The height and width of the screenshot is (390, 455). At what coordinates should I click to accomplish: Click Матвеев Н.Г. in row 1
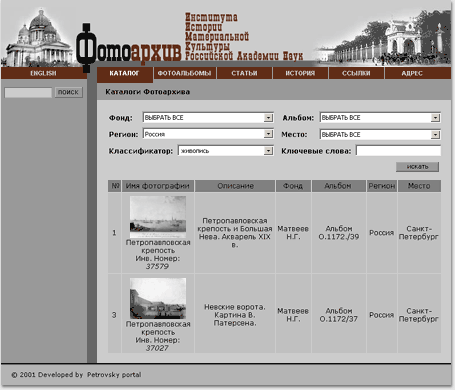click(293, 233)
